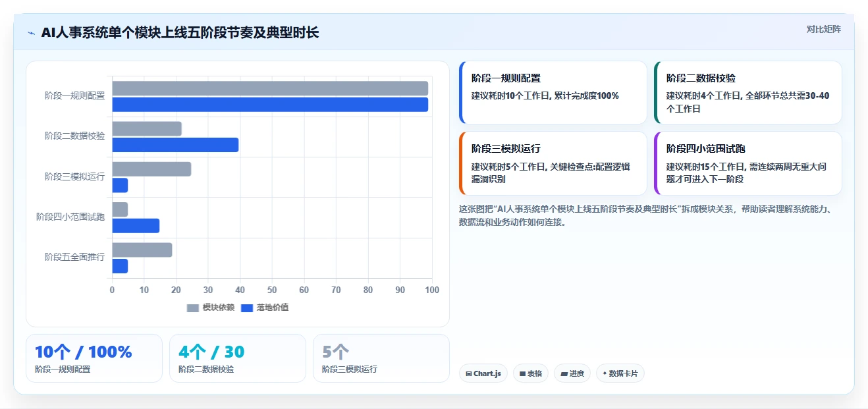Click the 数据卡片 tag

(x=620, y=373)
